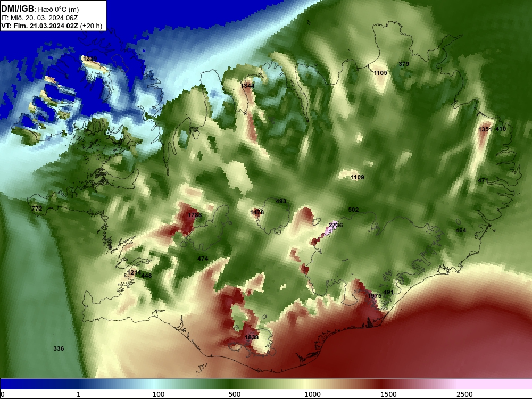The width and height of the screenshot is (532, 399).
Task: Click the 474 height label
Action: (203, 259)
